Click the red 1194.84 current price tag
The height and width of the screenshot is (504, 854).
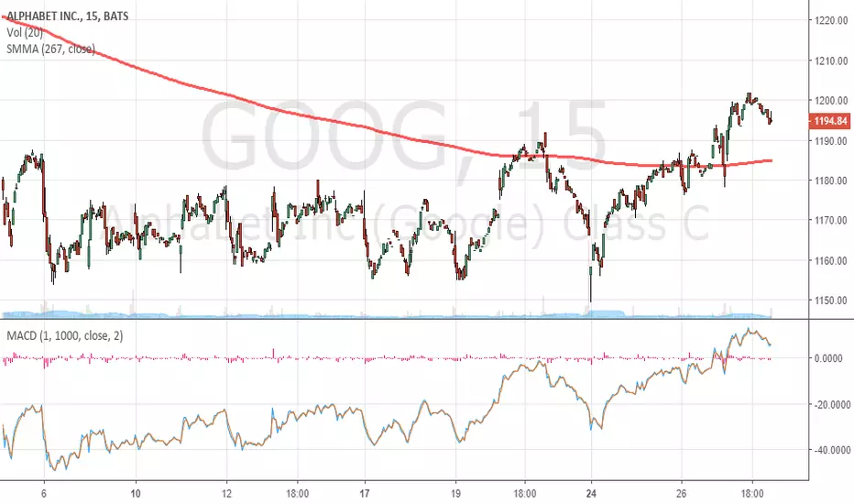tap(830, 121)
